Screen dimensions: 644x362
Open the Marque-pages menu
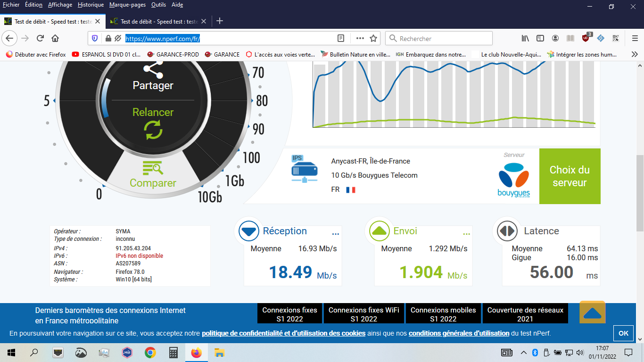pos(128,5)
